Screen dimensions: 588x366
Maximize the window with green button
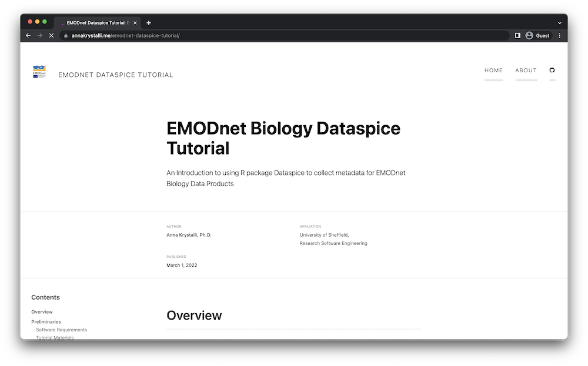(x=45, y=22)
